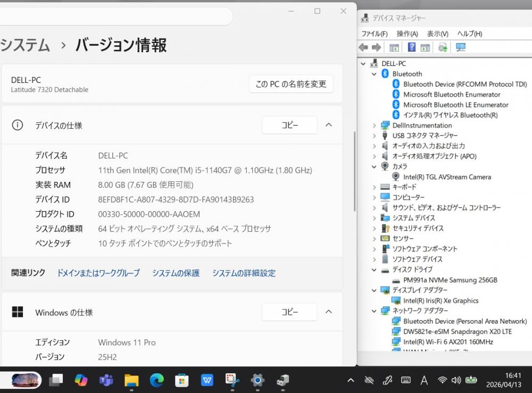Expand the キーボード device category
Screen dimensions: 532x393
click(374, 187)
